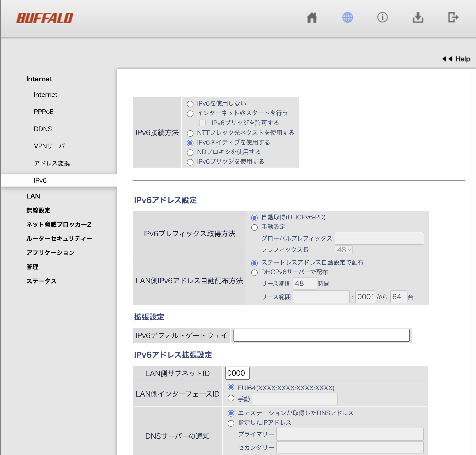
Task: Select 'インターネット@スタートを行う' option
Action: (x=190, y=113)
